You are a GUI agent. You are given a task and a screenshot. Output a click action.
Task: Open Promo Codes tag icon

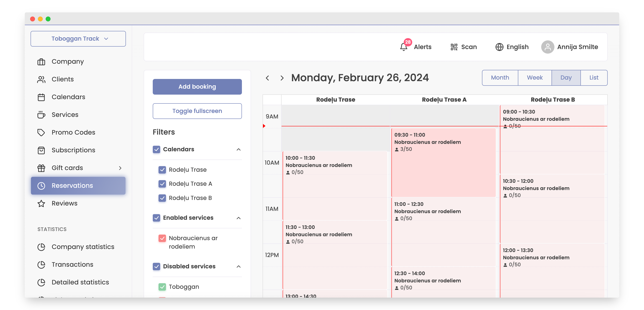pyautogui.click(x=41, y=132)
